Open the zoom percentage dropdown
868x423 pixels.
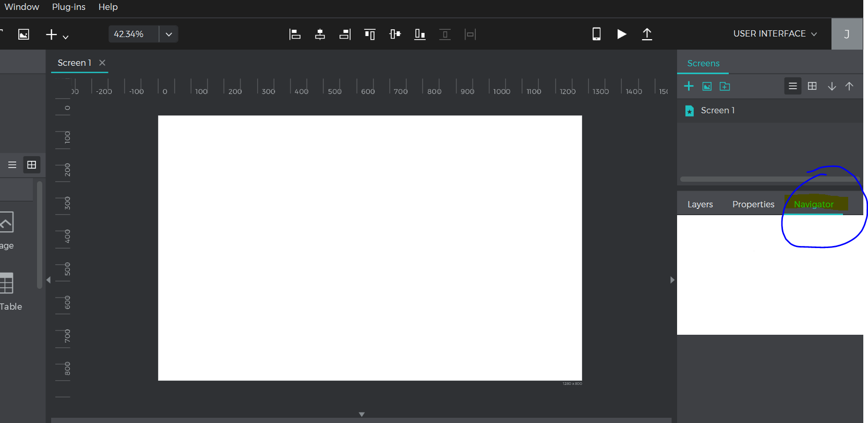pyautogui.click(x=168, y=34)
